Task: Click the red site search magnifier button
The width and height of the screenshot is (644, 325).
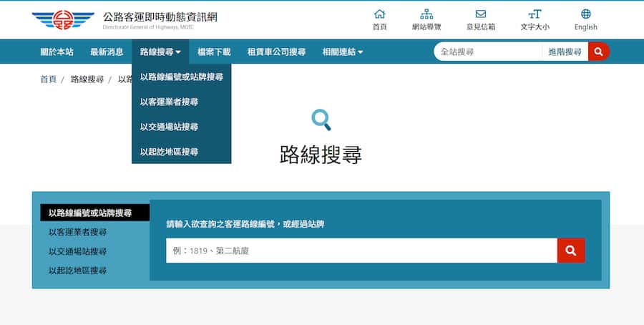Action: (x=598, y=52)
